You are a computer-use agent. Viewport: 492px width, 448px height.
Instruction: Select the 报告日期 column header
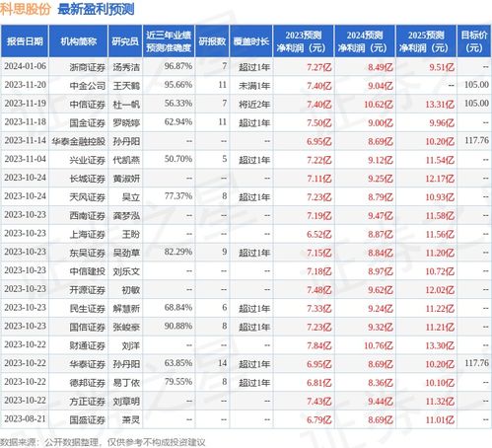pyautogui.click(x=25, y=41)
